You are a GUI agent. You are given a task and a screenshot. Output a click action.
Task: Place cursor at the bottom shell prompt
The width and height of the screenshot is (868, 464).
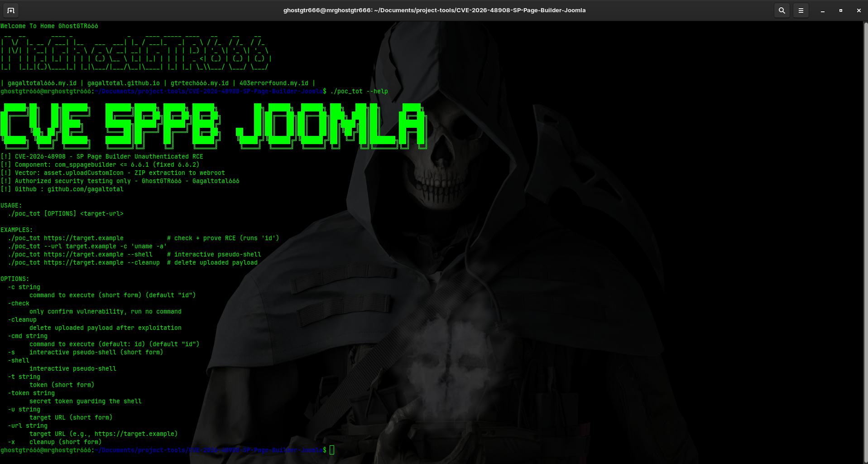pos(332,450)
